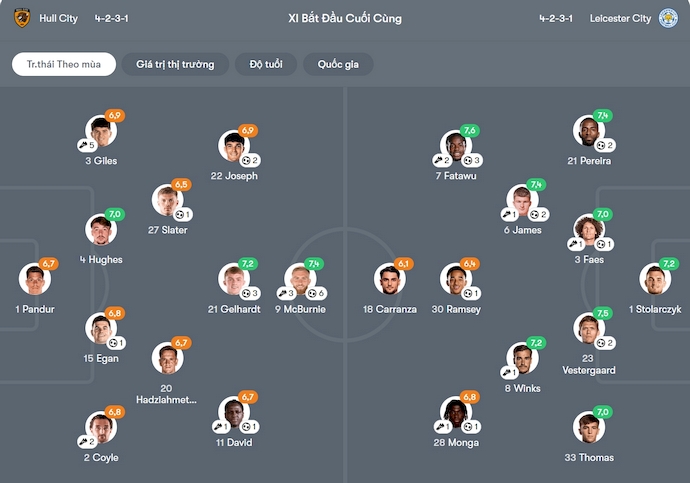
Task: Click McBurnie's goals count icon
Action: [313, 293]
